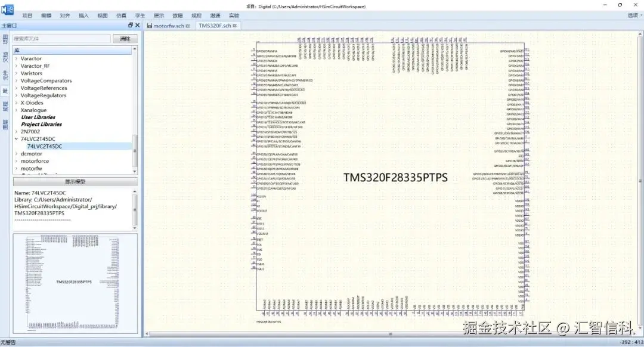The image size is (644, 347).
Task: Click the info panel scroll-up arrow
Action: click(x=135, y=192)
